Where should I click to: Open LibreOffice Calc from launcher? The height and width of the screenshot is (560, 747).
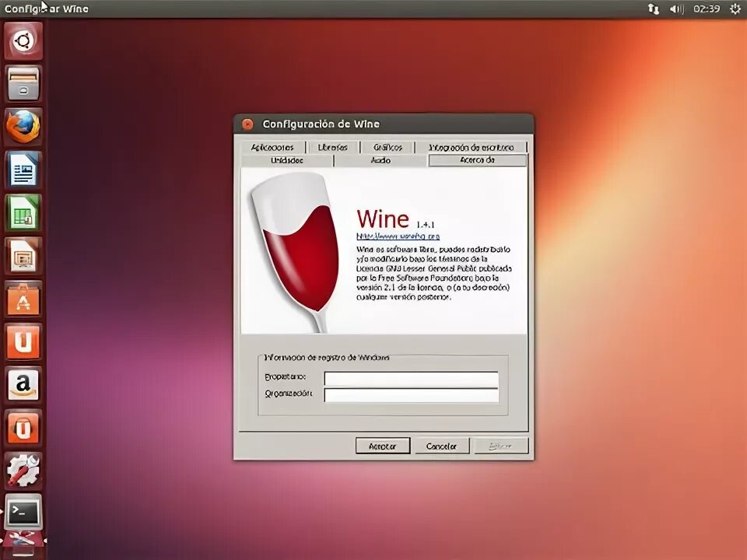[23, 213]
